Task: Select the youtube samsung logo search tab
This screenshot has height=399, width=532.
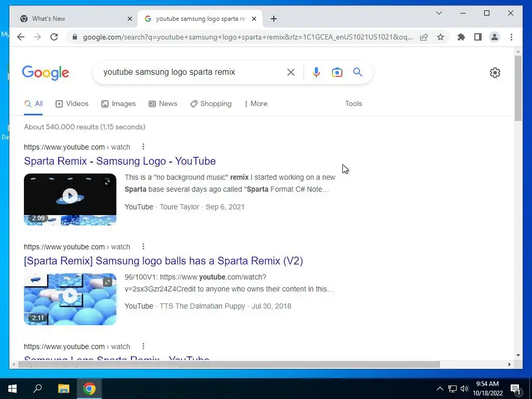Action: coord(200,19)
